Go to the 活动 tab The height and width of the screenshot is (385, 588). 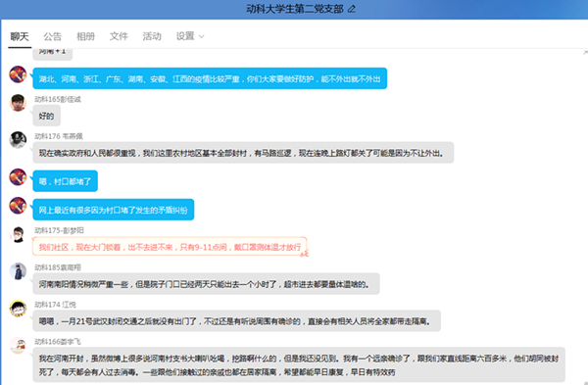152,36
